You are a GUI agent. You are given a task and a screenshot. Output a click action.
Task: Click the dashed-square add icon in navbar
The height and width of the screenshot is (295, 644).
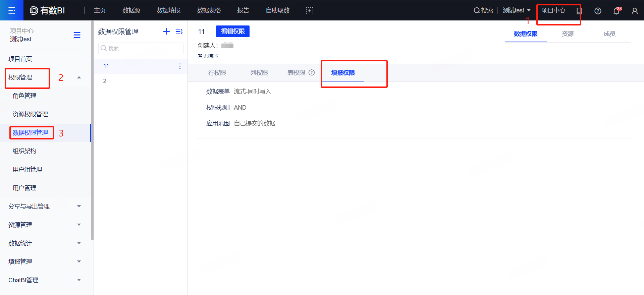click(309, 11)
